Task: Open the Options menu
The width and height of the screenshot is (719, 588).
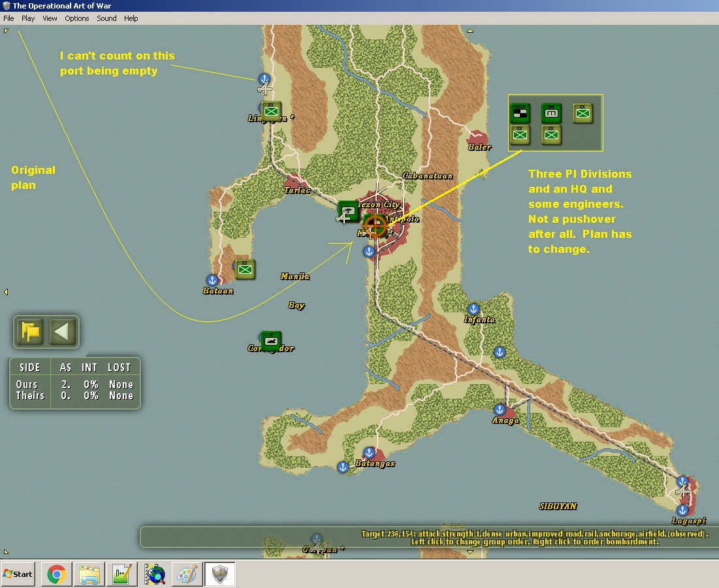Action: point(76,18)
